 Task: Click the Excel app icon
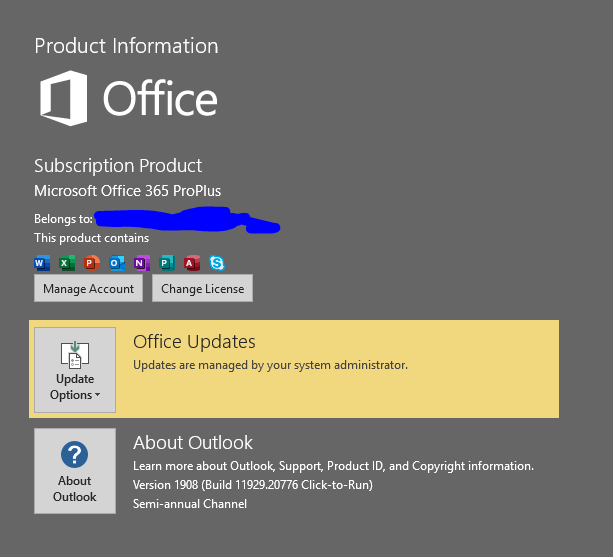(67, 263)
